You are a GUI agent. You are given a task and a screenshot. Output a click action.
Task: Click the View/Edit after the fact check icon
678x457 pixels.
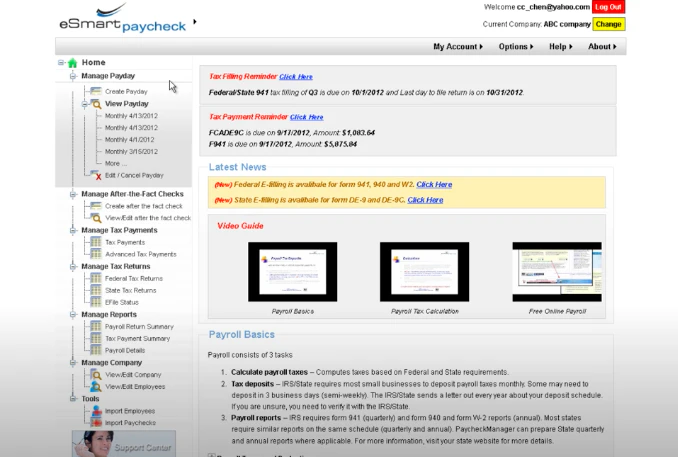[x=96, y=218]
